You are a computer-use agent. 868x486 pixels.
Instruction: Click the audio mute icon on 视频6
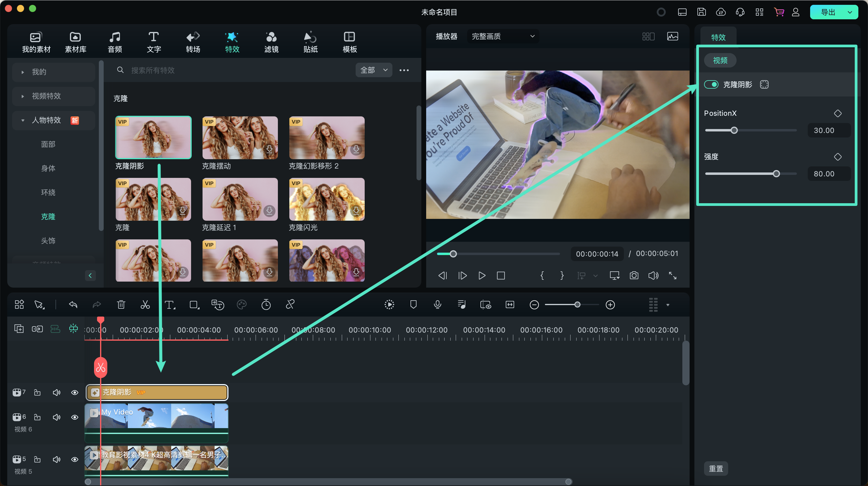(x=57, y=416)
